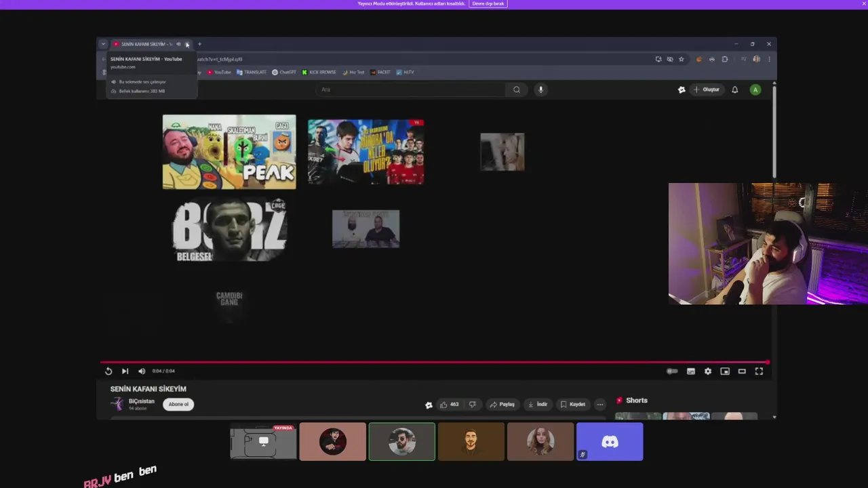
Task: Mute the tab audio speaker icon
Action: pyautogui.click(x=178, y=44)
